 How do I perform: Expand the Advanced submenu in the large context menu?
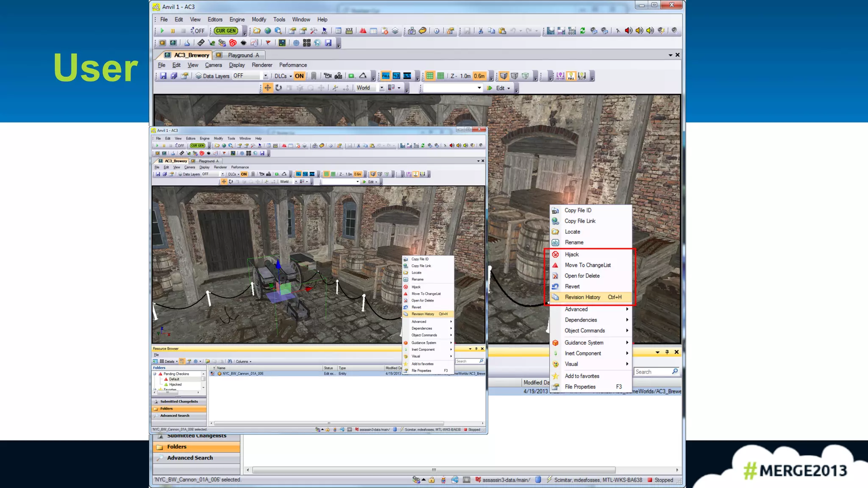click(x=591, y=309)
